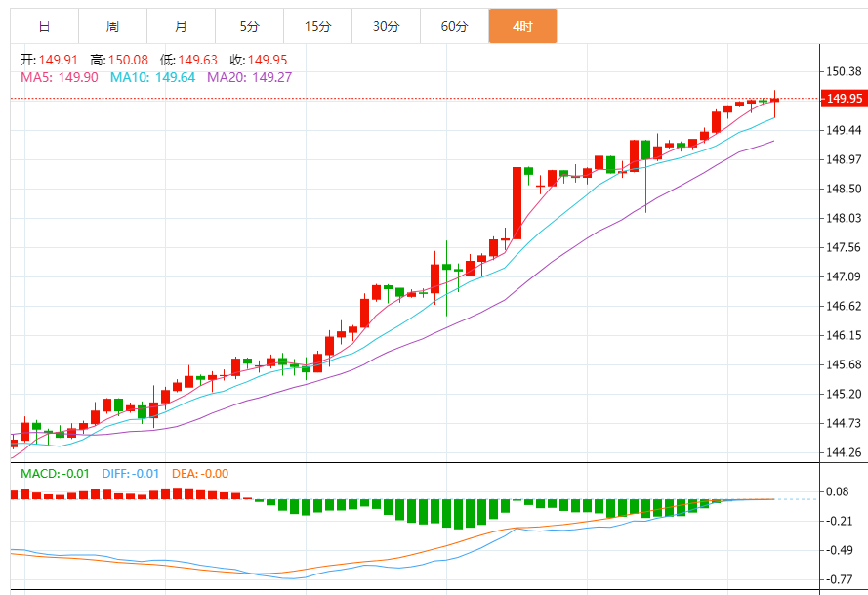Switch to the 60分 timeframe tab
Image resolution: width=868 pixels, height=595 pixels.
point(454,26)
